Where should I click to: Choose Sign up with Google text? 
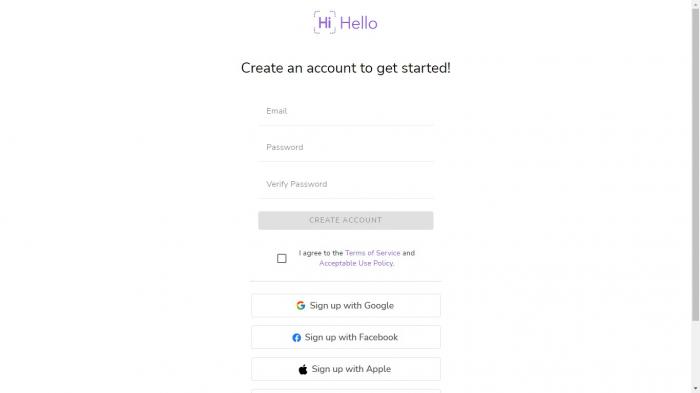(x=352, y=305)
